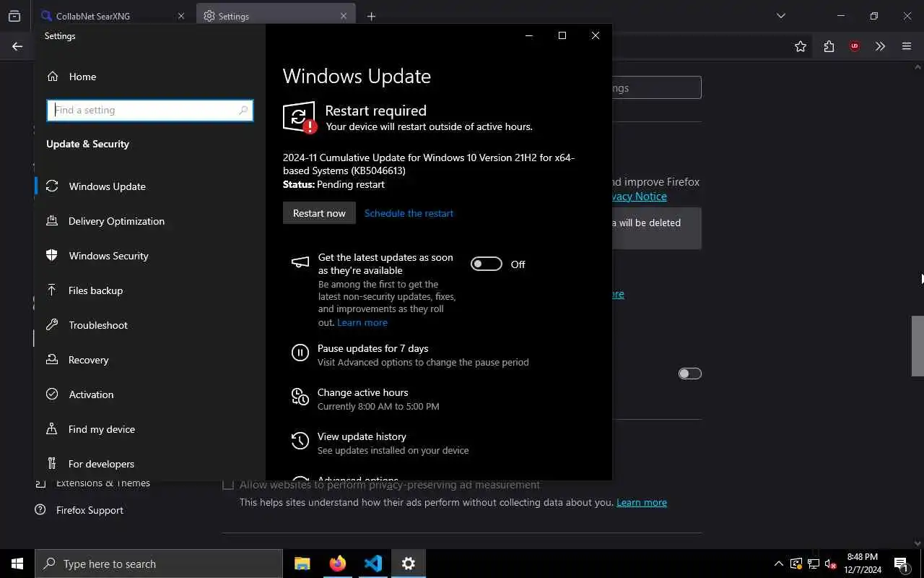Image resolution: width=924 pixels, height=578 pixels.
Task: Switch to CollabNet SearXNG tab
Action: pyautogui.click(x=114, y=16)
